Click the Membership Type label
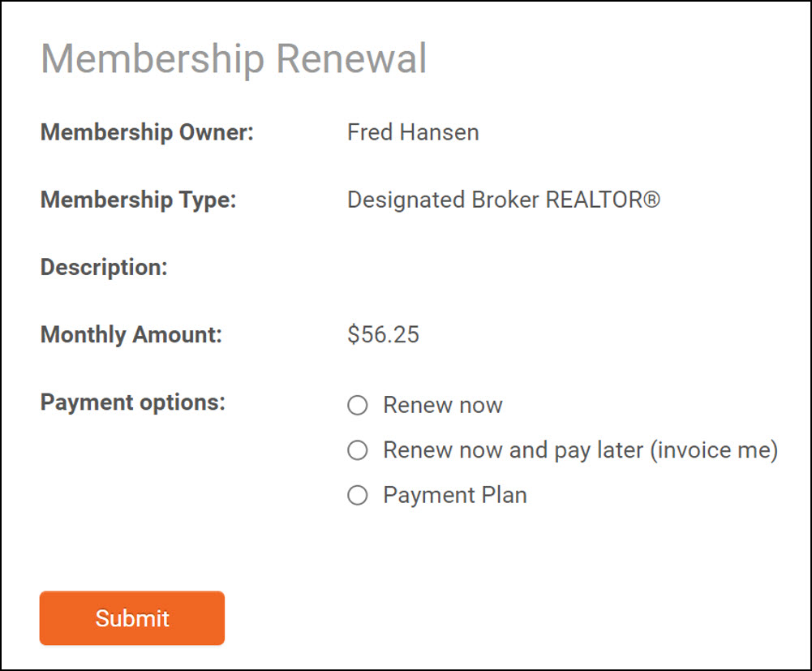The image size is (812, 671). tap(138, 200)
